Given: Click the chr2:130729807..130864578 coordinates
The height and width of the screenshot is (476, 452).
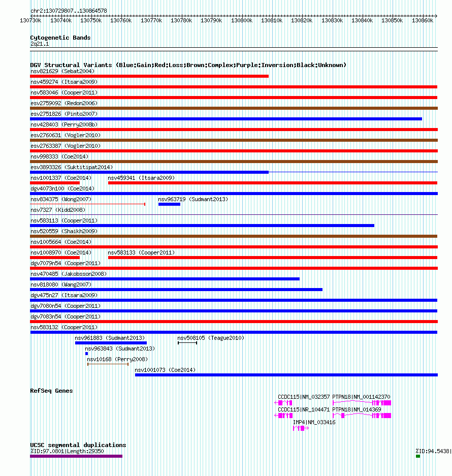Looking at the screenshot, I should [x=69, y=11].
